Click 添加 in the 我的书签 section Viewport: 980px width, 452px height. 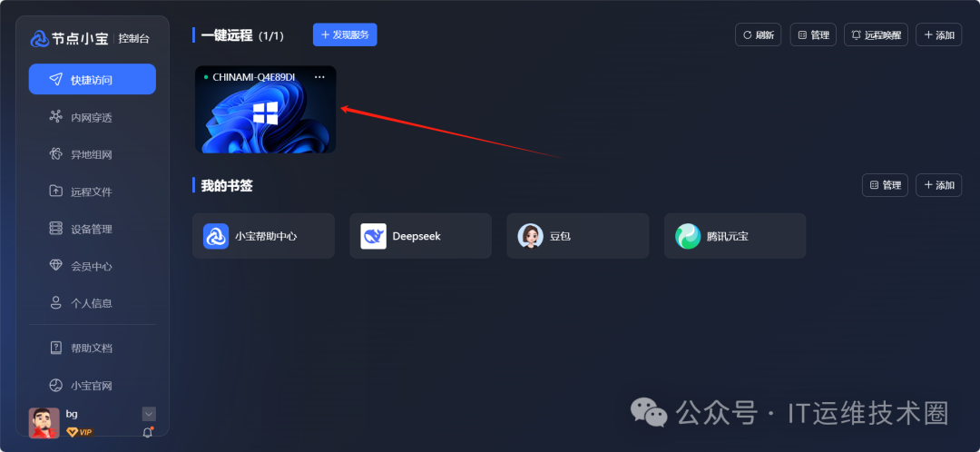tap(939, 185)
